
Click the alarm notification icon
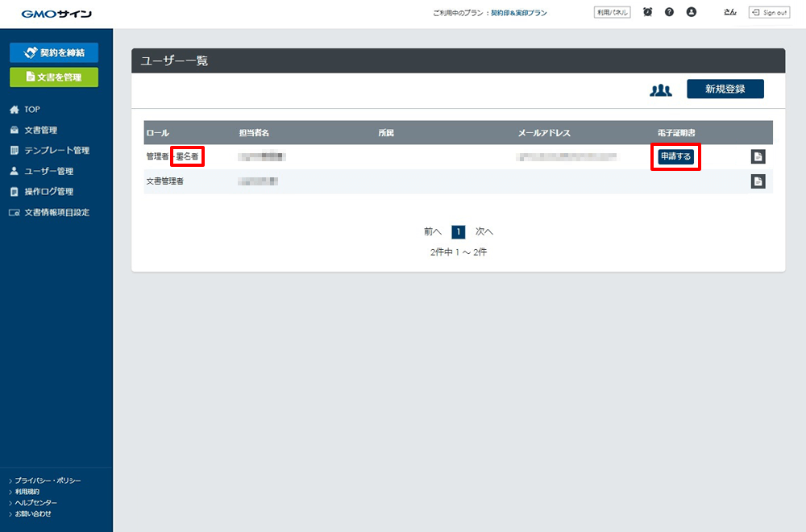coord(648,12)
